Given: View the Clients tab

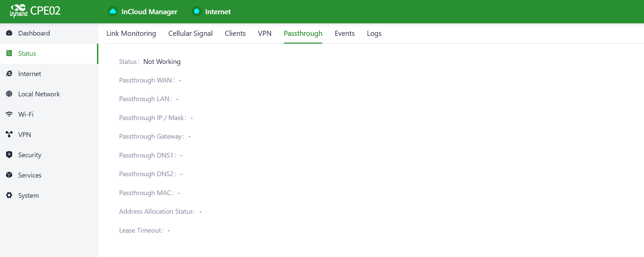Looking at the screenshot, I should pos(235,33).
